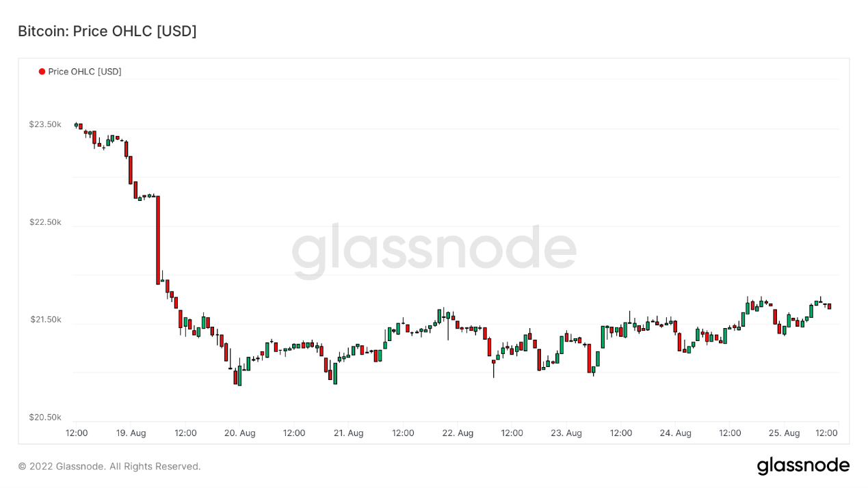Image resolution: width=868 pixels, height=488 pixels.
Task: Select the $23.50k y-axis label
Action: pos(45,124)
